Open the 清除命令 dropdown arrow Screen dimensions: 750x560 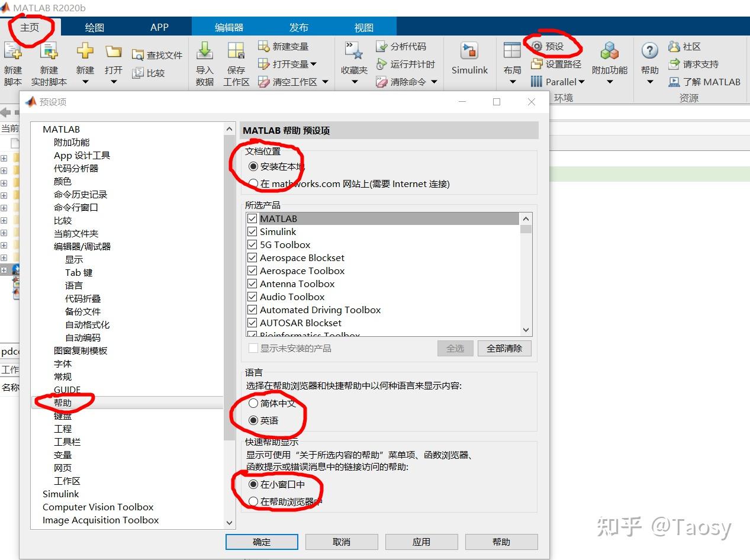click(x=433, y=82)
